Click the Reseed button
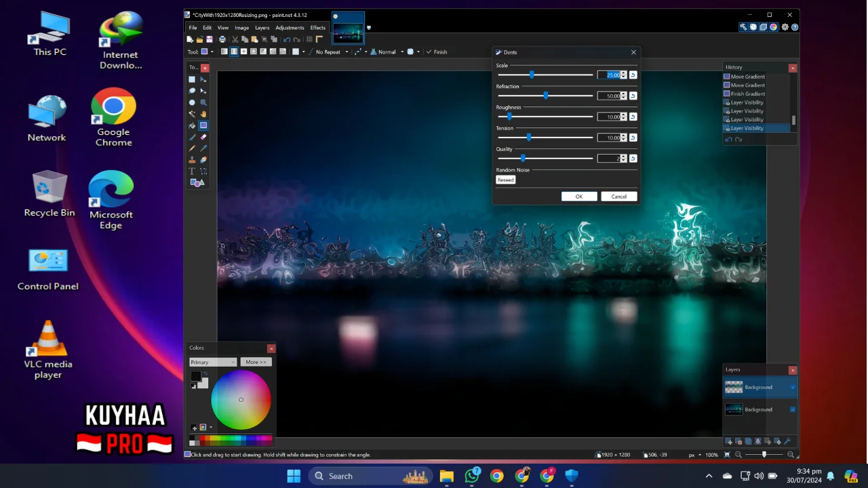The image size is (868, 488). (505, 180)
